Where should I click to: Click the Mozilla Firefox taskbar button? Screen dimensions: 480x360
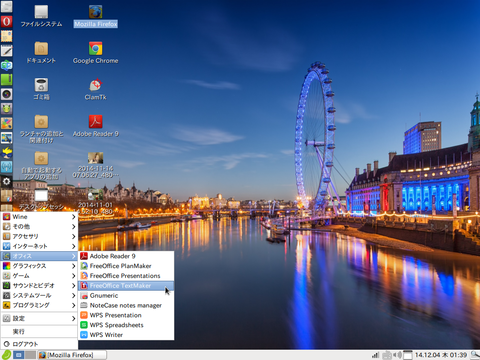point(72,355)
